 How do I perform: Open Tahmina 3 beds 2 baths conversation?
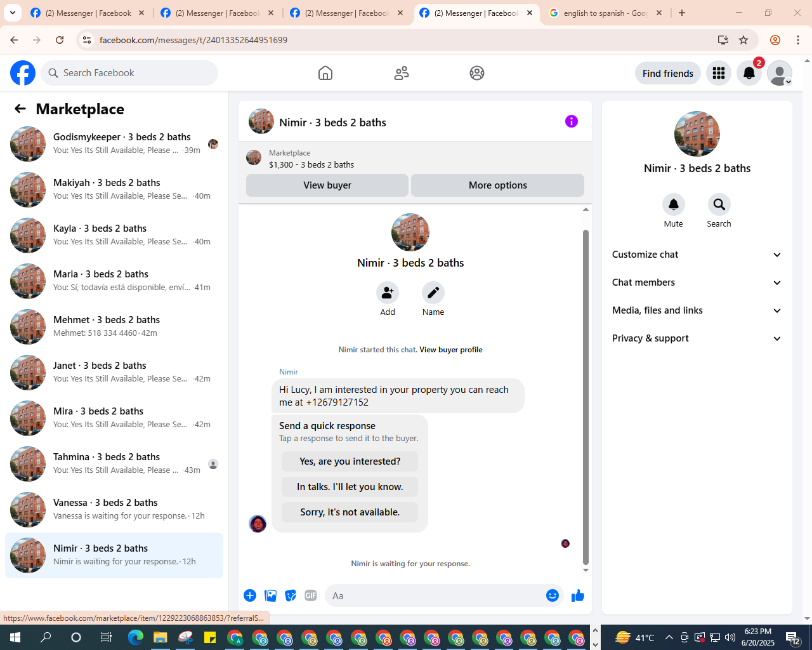[114, 464]
